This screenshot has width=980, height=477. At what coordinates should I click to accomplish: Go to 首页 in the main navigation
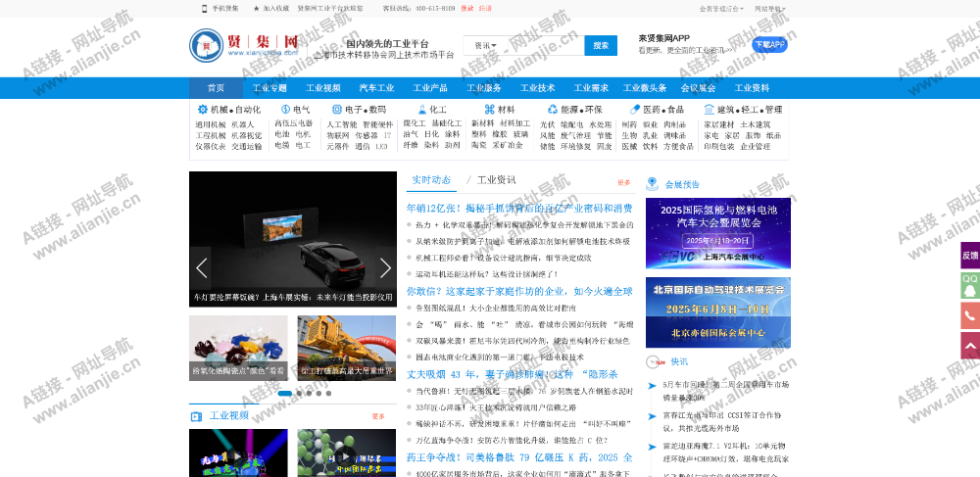[216, 88]
